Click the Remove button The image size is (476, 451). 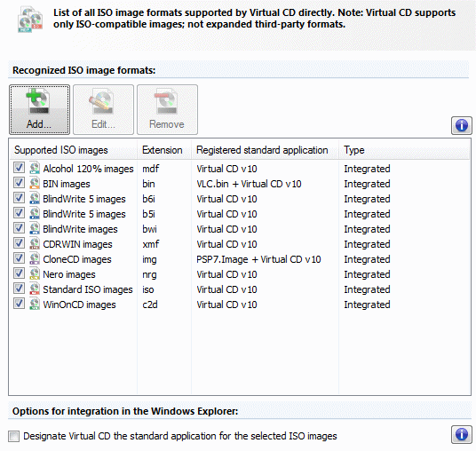167,109
